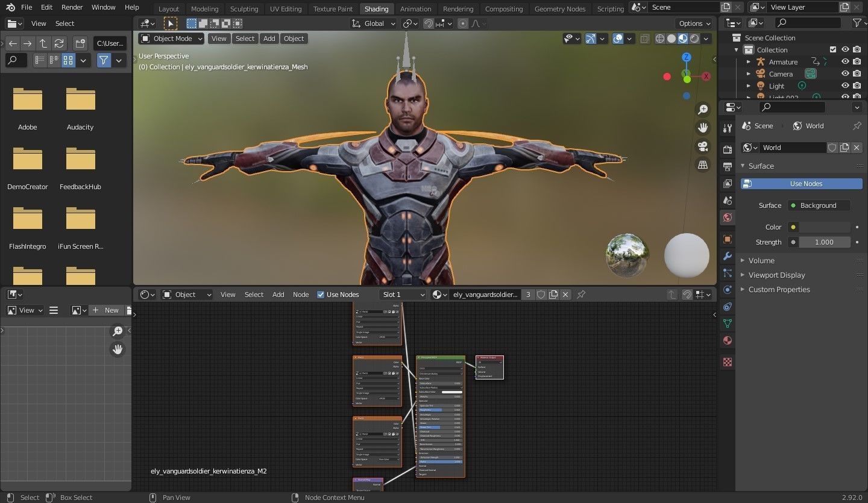Image resolution: width=868 pixels, height=503 pixels.
Task: Toggle the viewport camera view button
Action: pos(703,146)
